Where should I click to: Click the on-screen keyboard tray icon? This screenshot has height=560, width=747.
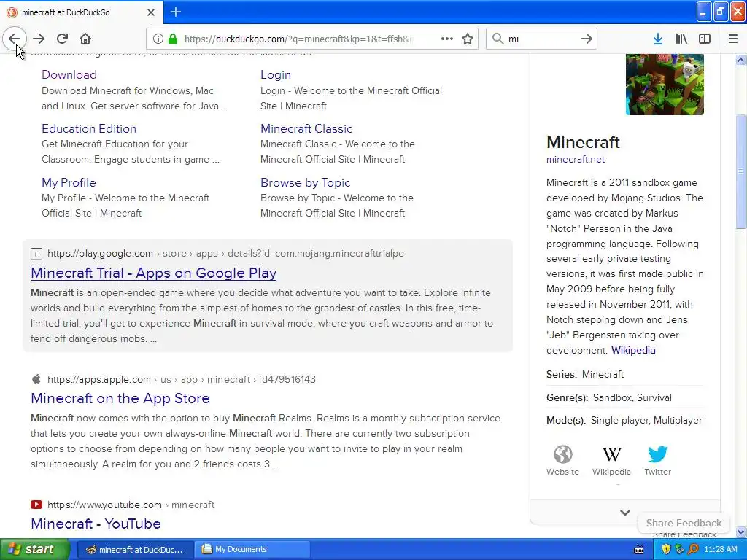[x=639, y=550]
